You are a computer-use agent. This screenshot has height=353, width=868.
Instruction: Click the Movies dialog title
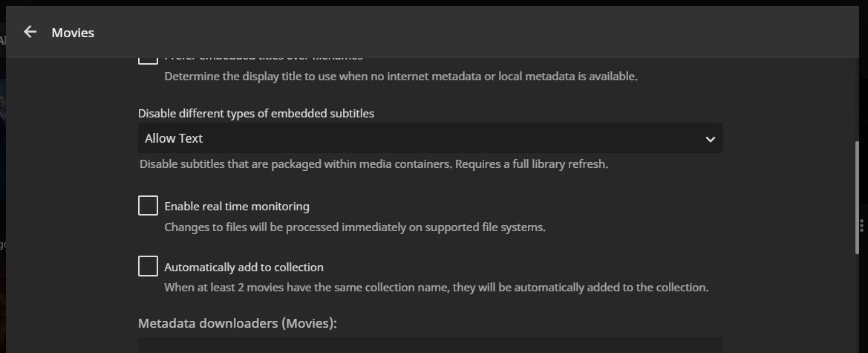73,33
